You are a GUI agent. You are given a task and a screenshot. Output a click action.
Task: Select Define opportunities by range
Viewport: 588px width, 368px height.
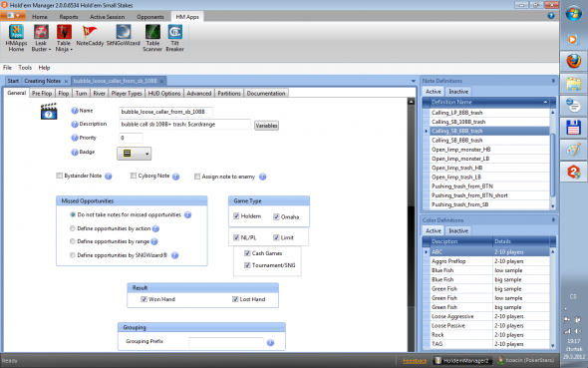[x=73, y=241]
